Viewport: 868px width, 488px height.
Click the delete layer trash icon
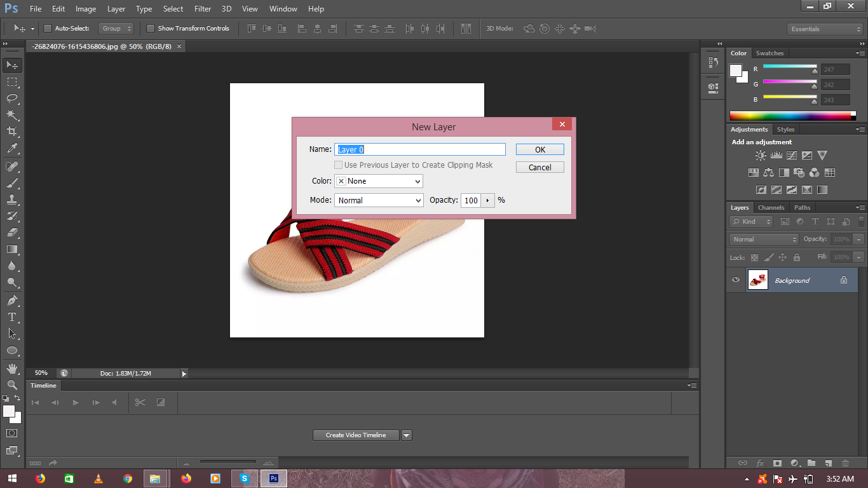pos(845,463)
